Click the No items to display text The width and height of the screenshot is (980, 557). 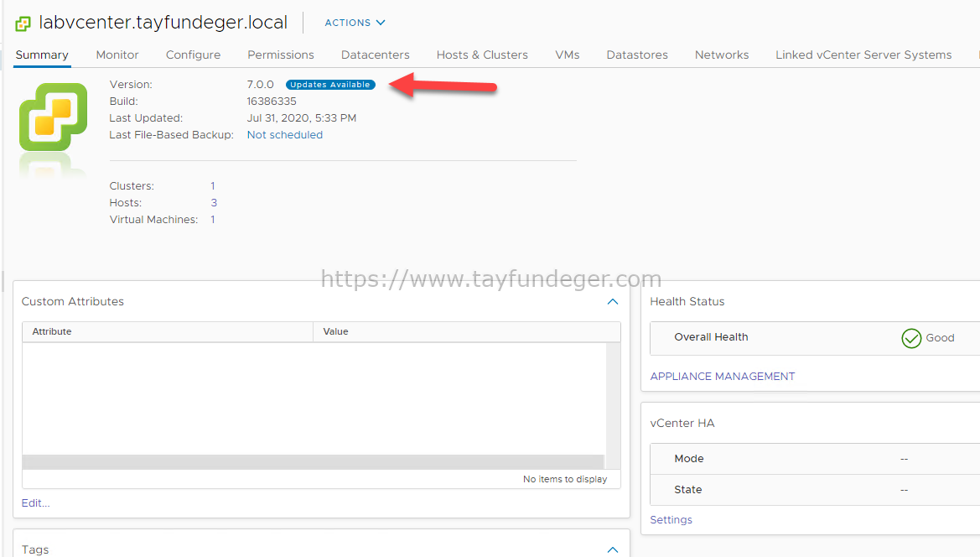tap(565, 480)
